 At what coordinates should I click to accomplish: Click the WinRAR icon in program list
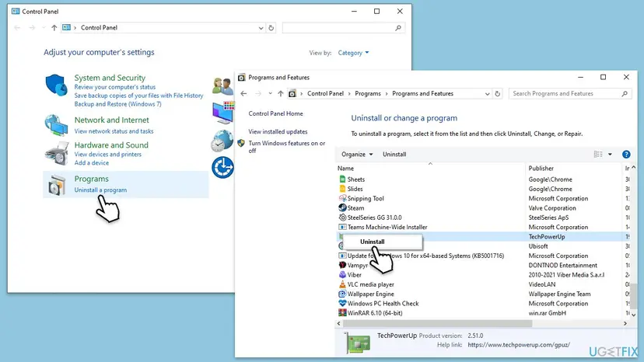342,313
